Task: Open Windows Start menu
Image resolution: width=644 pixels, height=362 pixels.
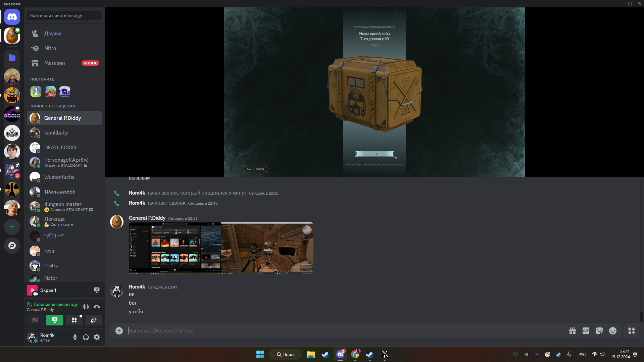Action: tap(260, 354)
